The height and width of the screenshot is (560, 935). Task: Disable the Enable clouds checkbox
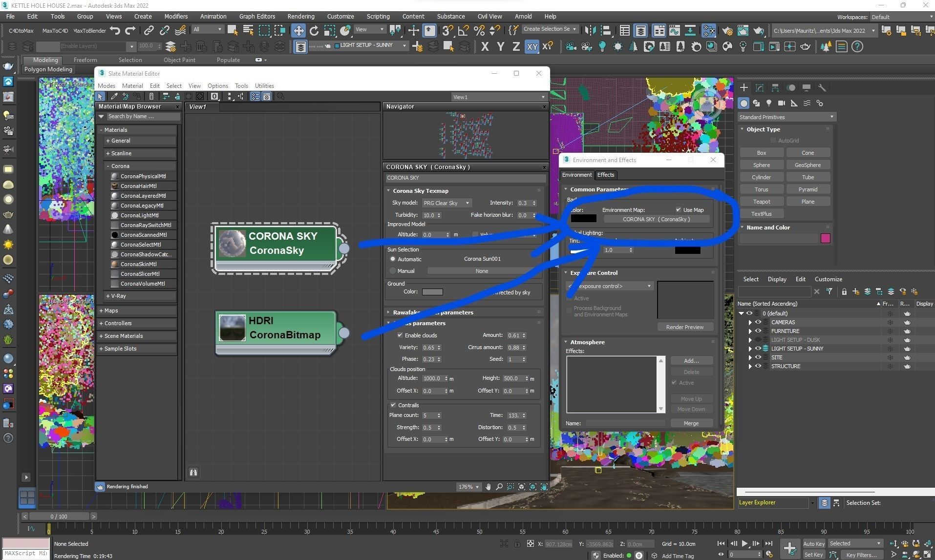coord(400,335)
